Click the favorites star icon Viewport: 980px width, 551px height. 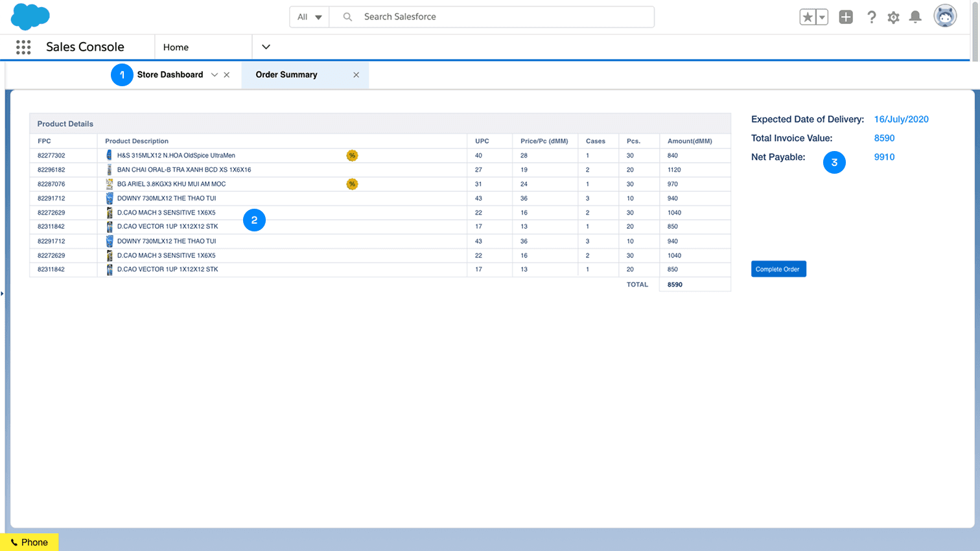(x=807, y=18)
